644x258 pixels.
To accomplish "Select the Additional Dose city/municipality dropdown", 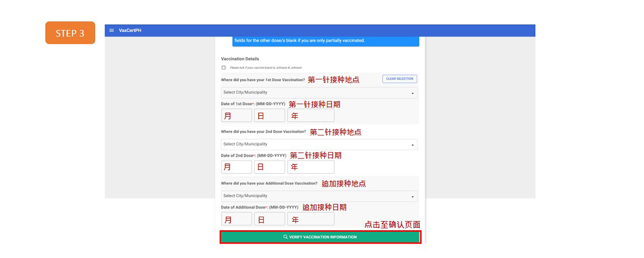I will point(319,196).
